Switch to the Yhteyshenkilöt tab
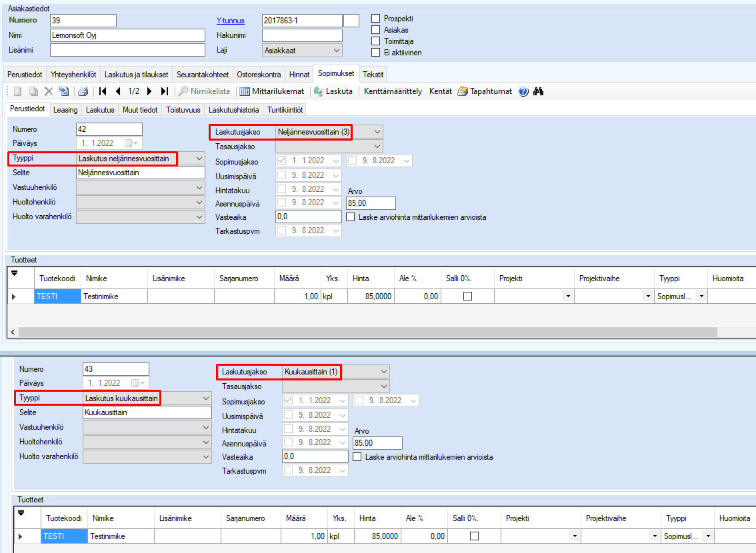Image resolution: width=756 pixels, height=553 pixels. 73,75
